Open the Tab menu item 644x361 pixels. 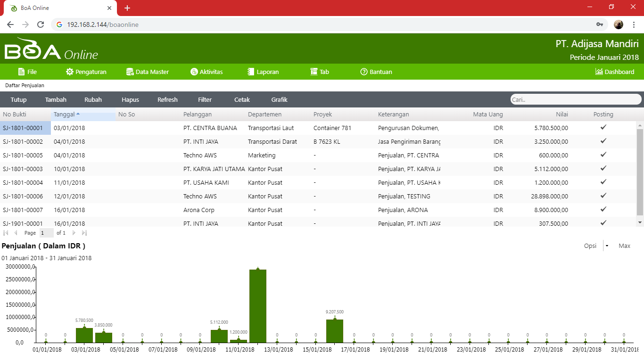(320, 72)
